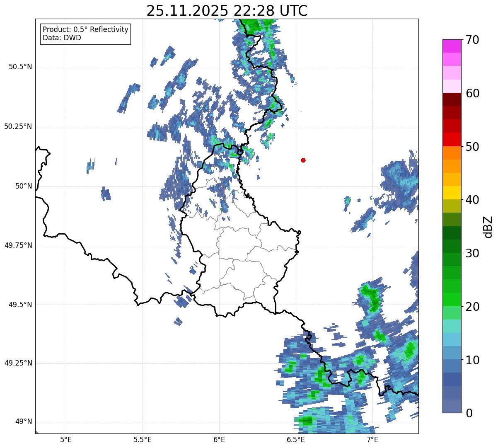Click the colorbar '40' tick label
This screenshot has height=448, width=498.
[x=472, y=200]
